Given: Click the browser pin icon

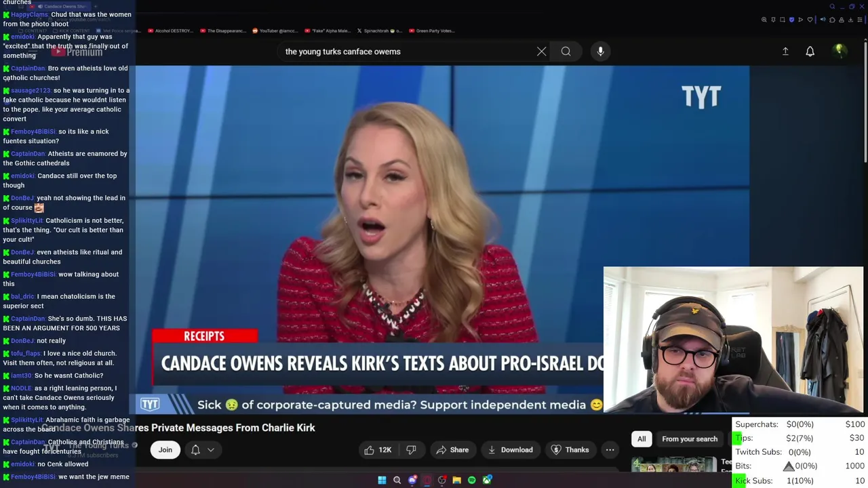Looking at the screenshot, I should (773, 20).
